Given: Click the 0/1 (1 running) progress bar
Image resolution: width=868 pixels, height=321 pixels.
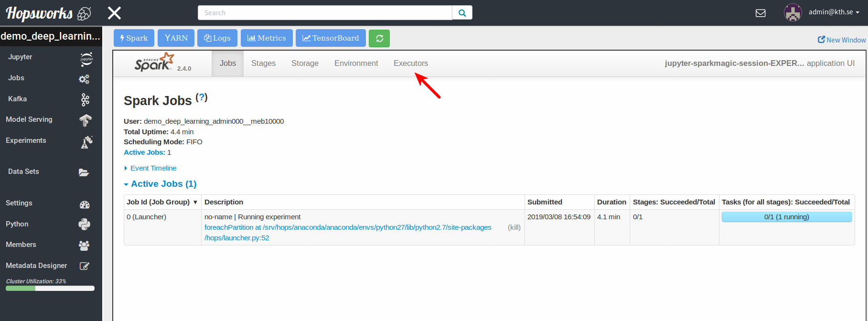Looking at the screenshot, I should point(787,217).
